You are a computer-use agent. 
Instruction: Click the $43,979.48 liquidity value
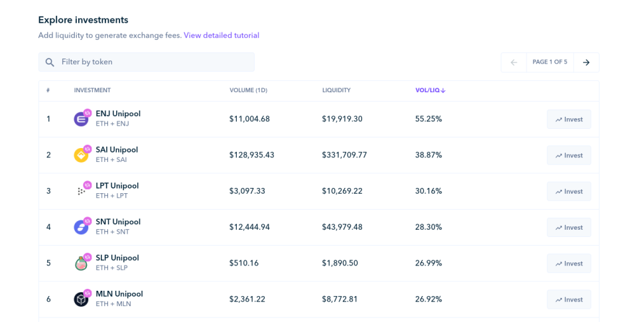(x=342, y=228)
